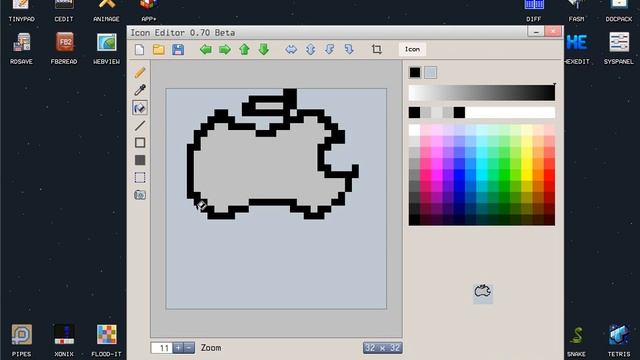This screenshot has height=360, width=640.
Task: Create a new icon file
Action: (140, 50)
